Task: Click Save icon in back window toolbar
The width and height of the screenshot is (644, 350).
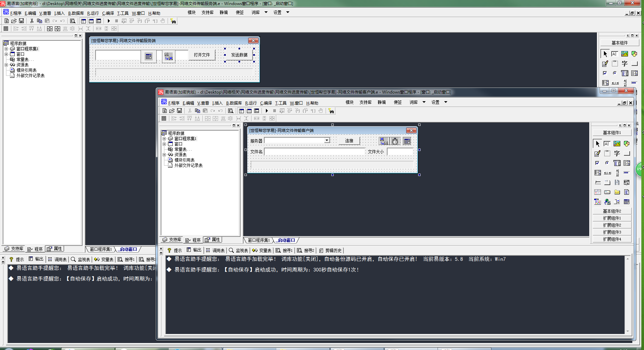Action: pos(21,21)
